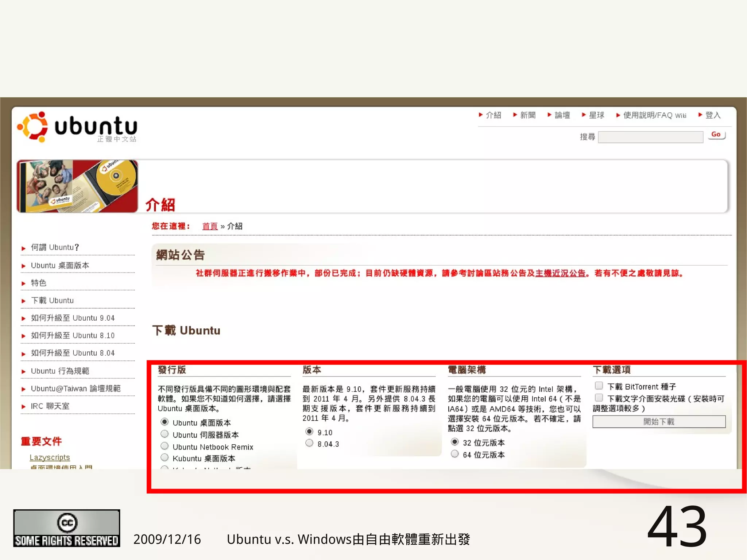Enable the 下載文字介面安裝光碟 checkbox
This screenshot has width=747, height=560.
[x=599, y=398]
